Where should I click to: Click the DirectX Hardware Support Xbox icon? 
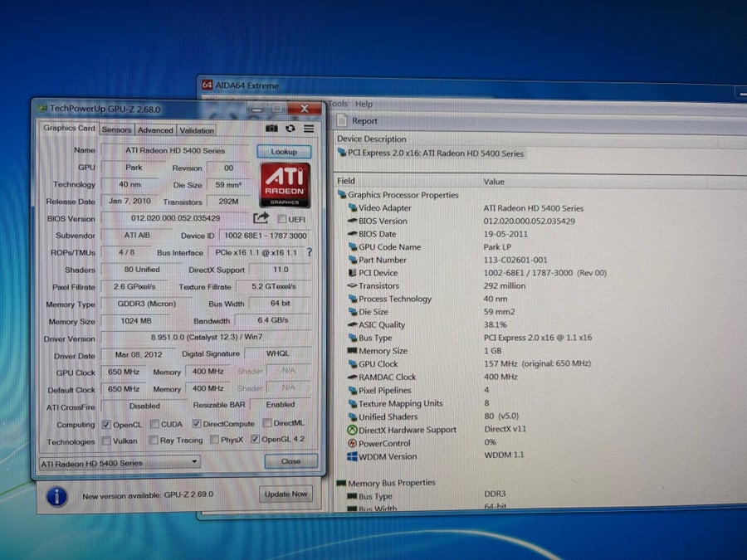[x=352, y=430]
